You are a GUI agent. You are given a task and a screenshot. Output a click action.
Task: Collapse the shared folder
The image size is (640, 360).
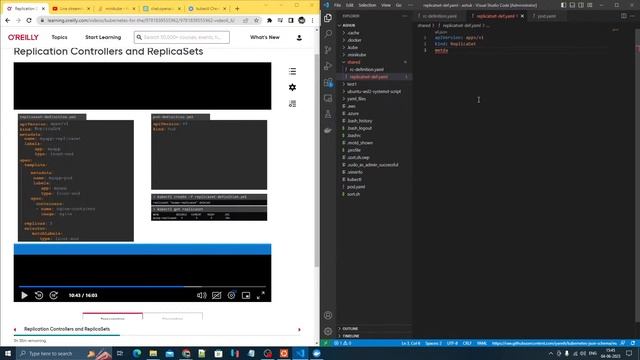[353, 62]
